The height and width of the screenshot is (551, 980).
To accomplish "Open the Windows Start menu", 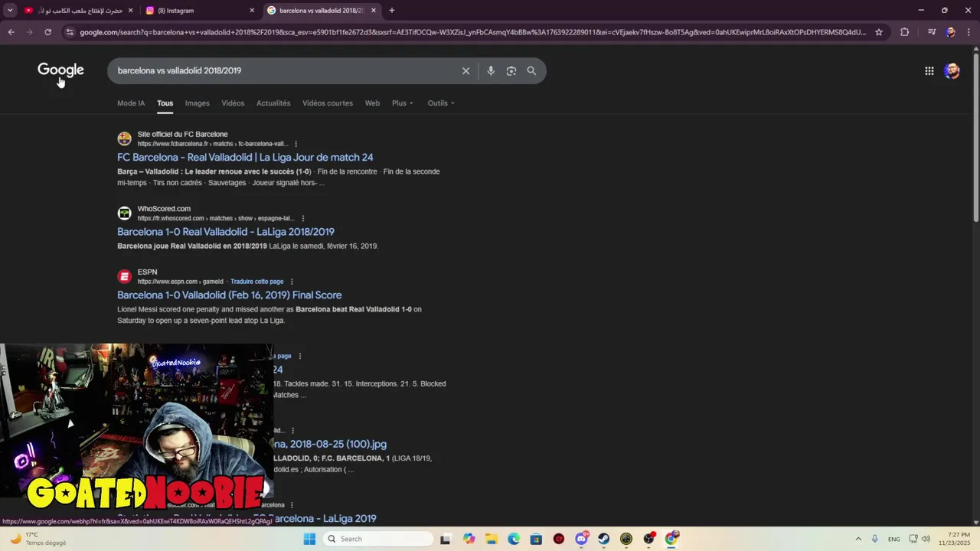I will (x=309, y=539).
